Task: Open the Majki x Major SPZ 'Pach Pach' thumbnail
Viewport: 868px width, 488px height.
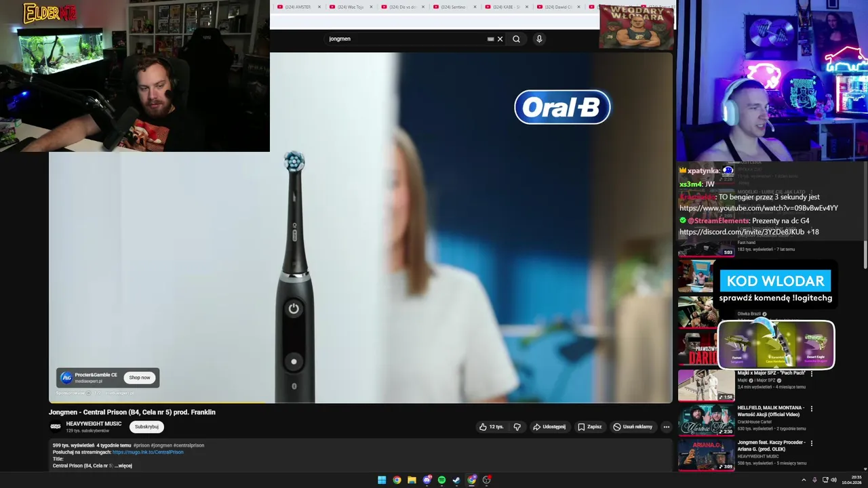Action: coord(706,385)
